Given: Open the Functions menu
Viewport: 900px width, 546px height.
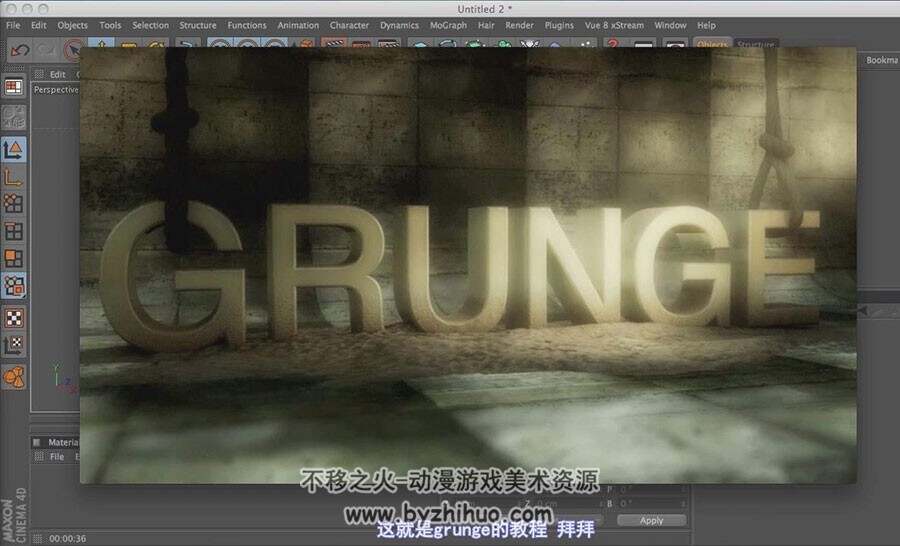Looking at the screenshot, I should coord(247,25).
